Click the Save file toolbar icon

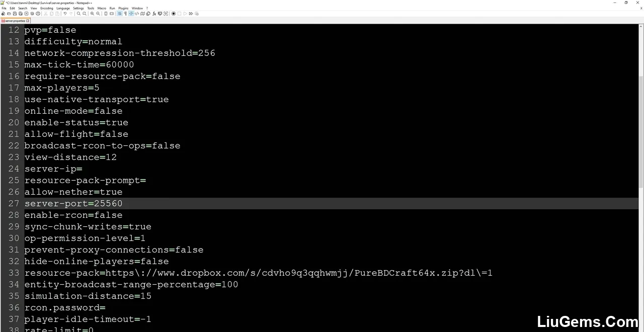pos(15,14)
